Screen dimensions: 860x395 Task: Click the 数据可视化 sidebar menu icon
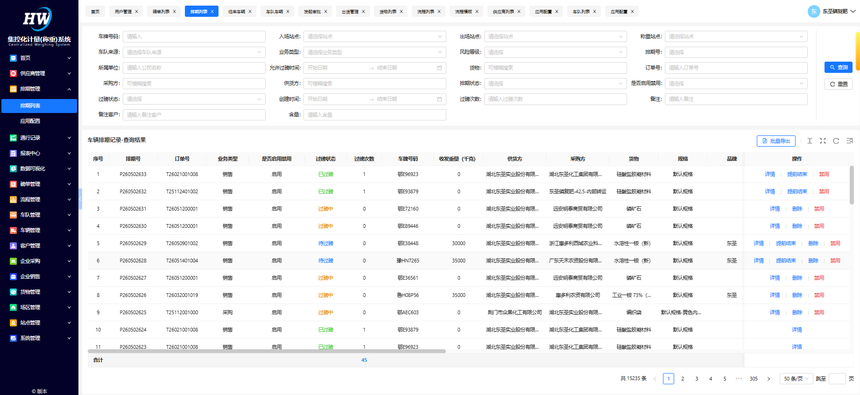pyautogui.click(x=13, y=168)
